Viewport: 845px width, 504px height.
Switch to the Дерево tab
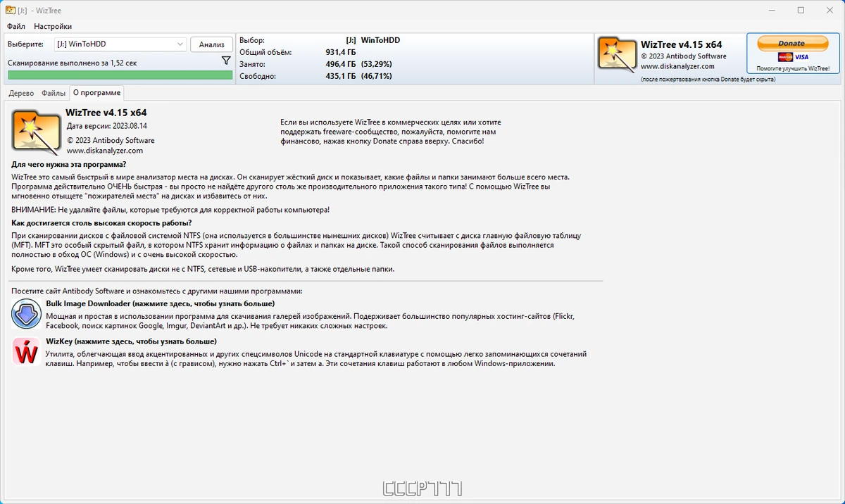21,93
